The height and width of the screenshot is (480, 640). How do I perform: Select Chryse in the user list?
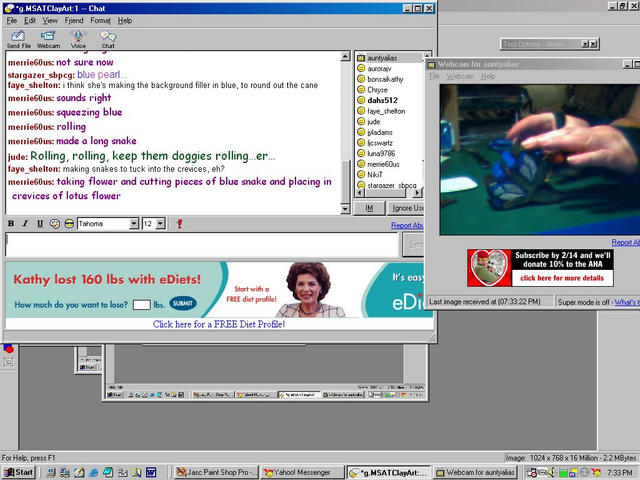point(377,89)
